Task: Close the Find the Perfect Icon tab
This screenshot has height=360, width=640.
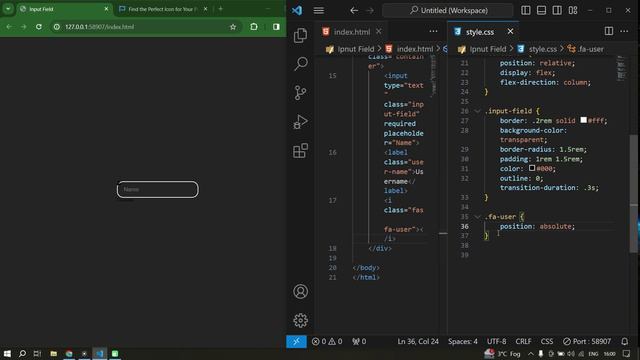Action: [205, 9]
